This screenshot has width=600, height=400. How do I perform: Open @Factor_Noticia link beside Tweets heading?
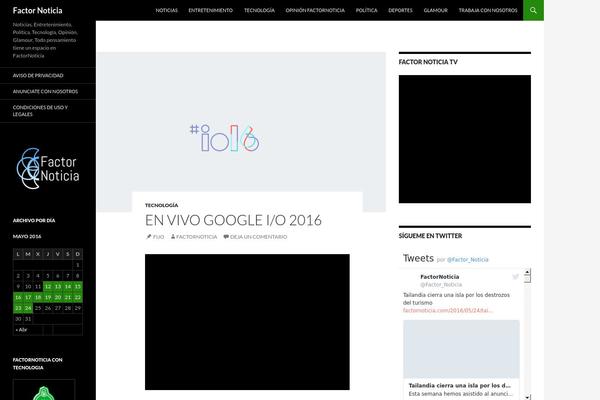[x=468, y=260]
